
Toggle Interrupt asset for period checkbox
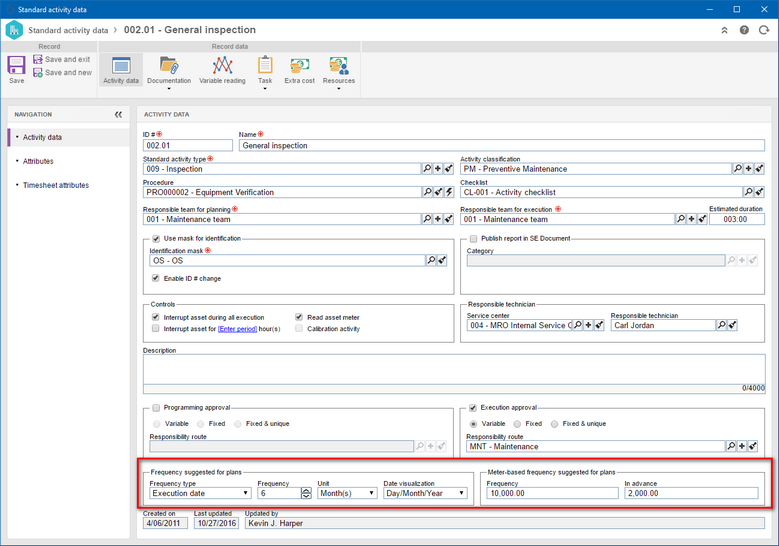tap(156, 328)
